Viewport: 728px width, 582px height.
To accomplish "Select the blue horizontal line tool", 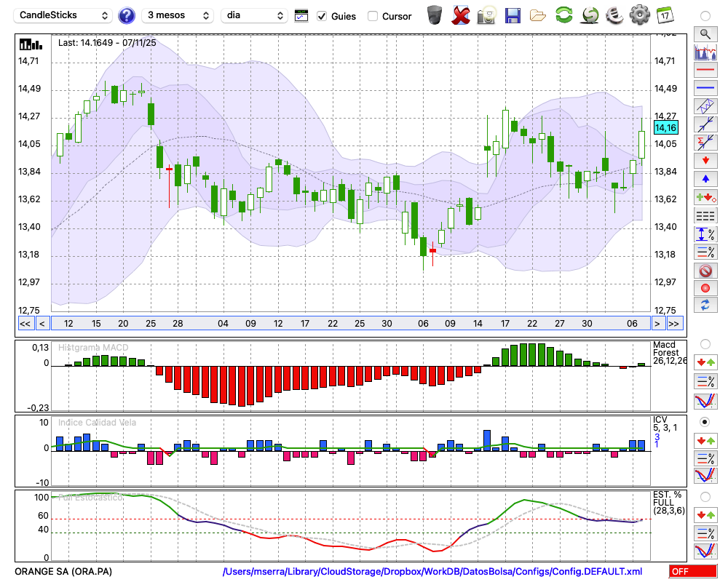I will (705, 88).
